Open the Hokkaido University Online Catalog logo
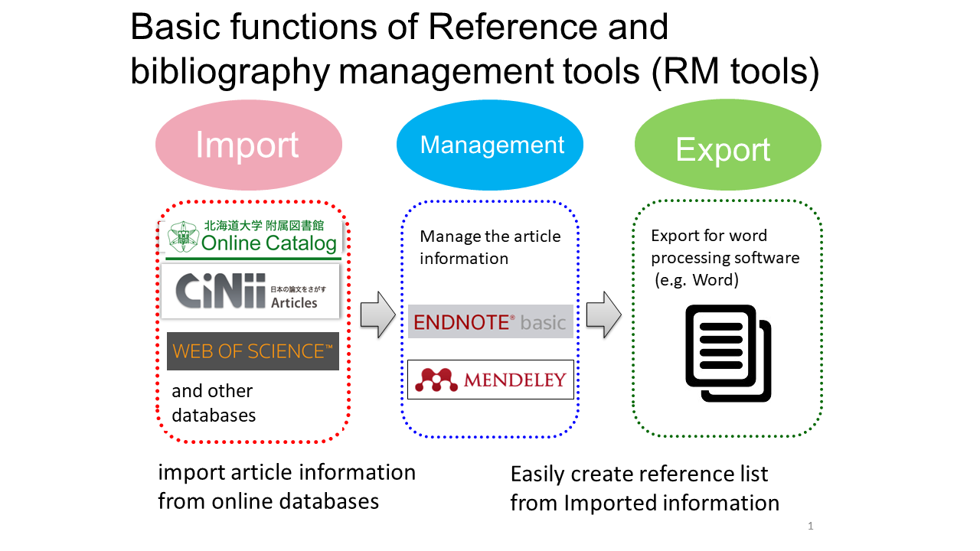980x551 pixels. (x=253, y=237)
